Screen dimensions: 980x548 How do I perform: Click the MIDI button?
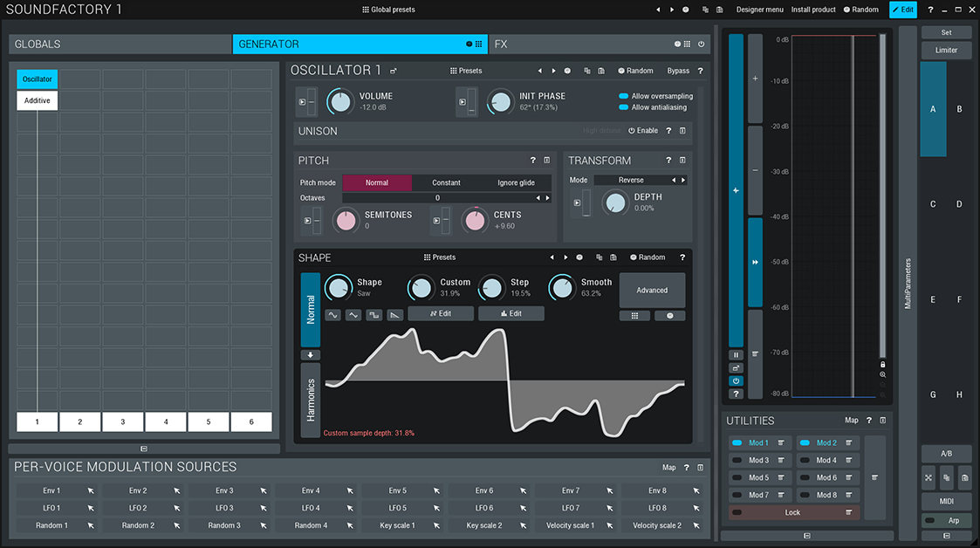(946, 501)
